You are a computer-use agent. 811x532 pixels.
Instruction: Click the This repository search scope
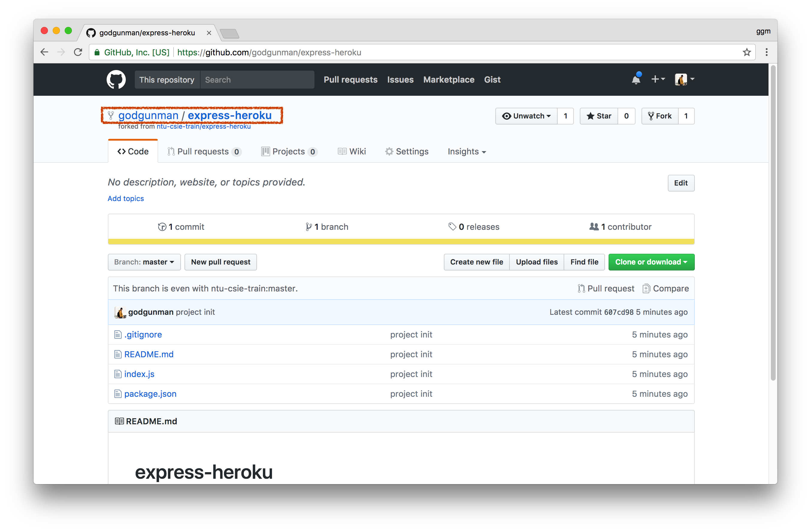(x=167, y=80)
